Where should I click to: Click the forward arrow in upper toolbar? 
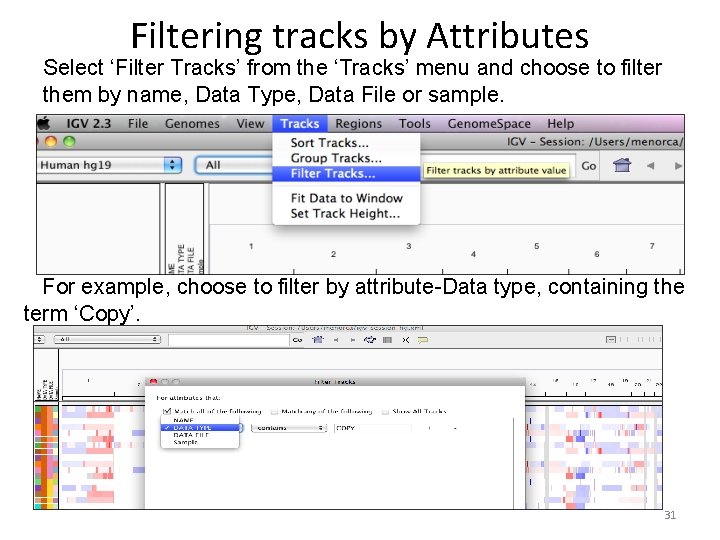[x=678, y=166]
